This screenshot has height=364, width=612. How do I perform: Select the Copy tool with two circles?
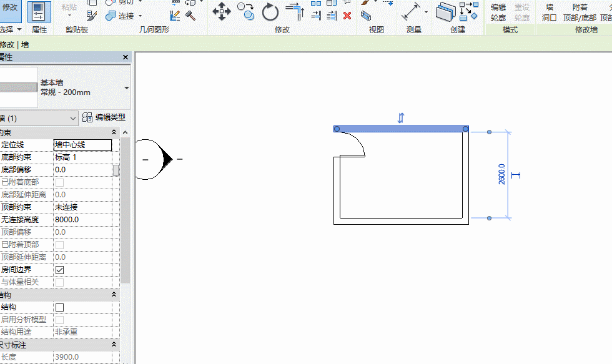[x=246, y=11]
